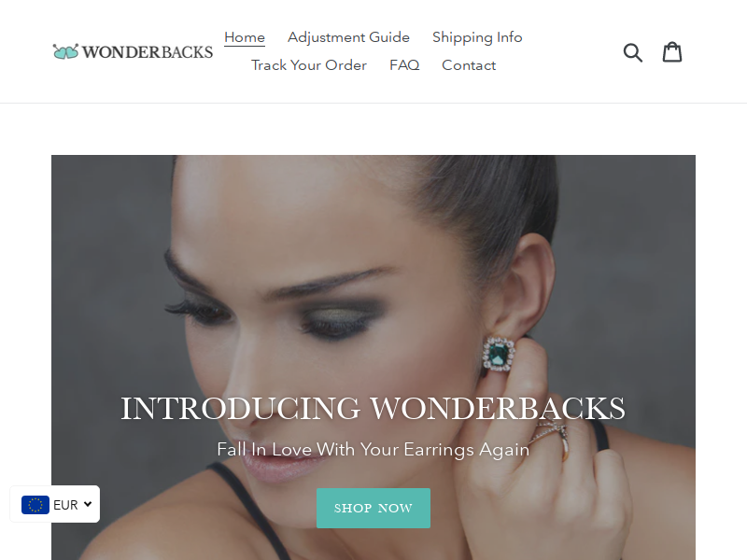Click the teal hearts logo icon
This screenshot has width=747, height=560.
click(65, 51)
